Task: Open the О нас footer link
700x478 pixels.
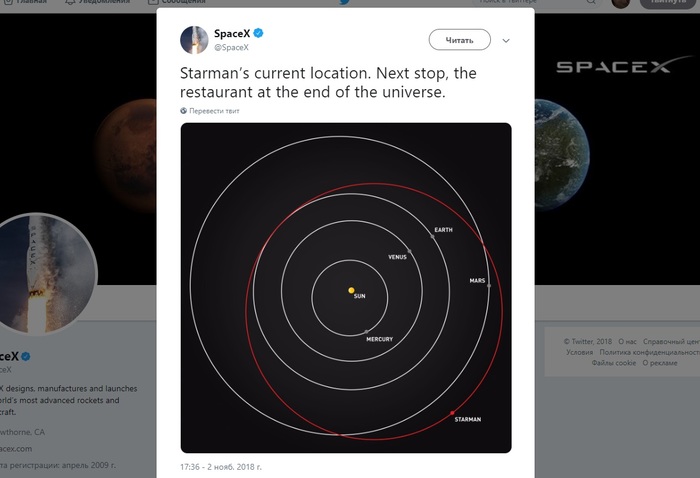Action: click(627, 342)
